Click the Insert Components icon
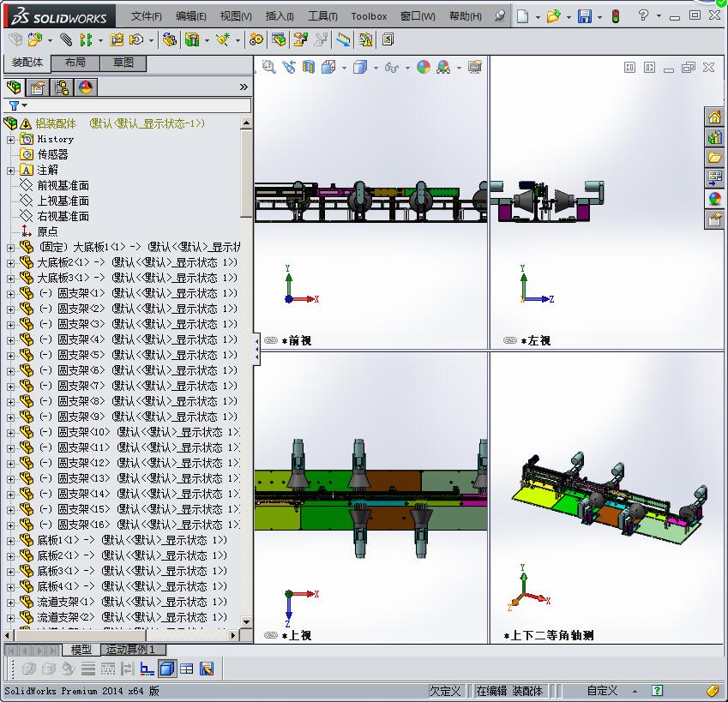728x702 pixels. 34,40
